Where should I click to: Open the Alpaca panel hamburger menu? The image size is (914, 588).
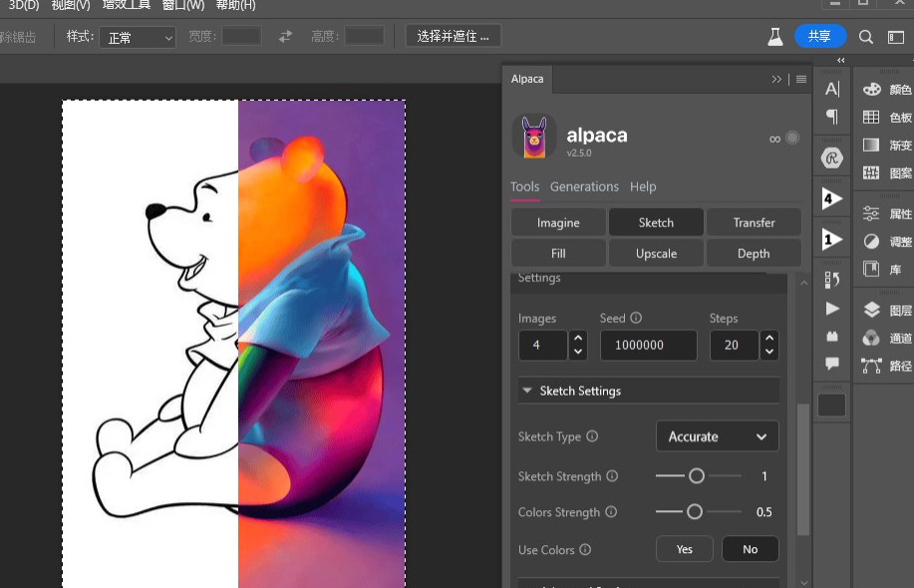pyautogui.click(x=801, y=80)
